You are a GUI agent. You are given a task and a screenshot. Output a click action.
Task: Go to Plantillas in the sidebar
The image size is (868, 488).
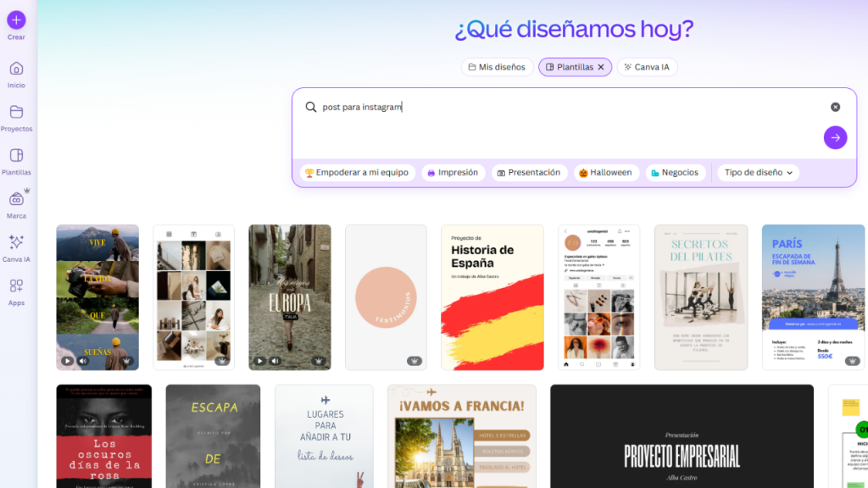coord(16,156)
